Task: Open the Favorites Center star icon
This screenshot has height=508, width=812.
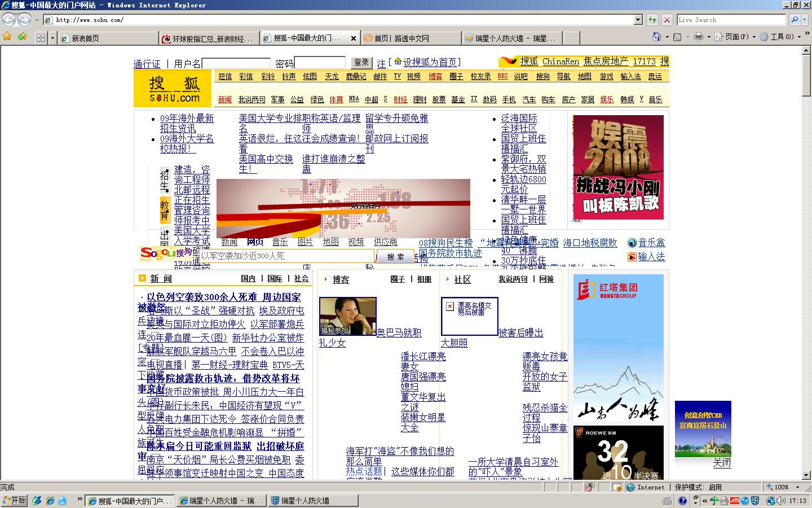Action: 7,37
